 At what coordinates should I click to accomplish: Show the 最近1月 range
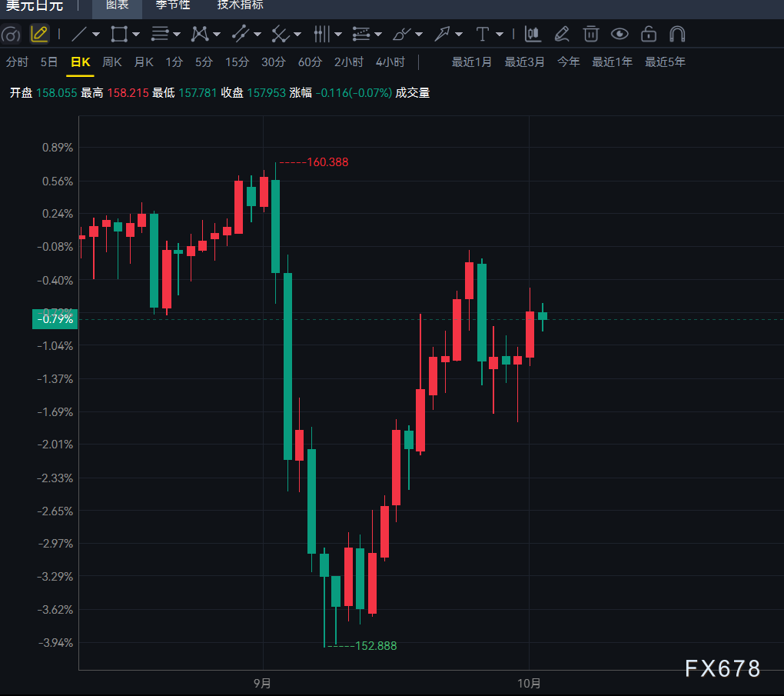(x=471, y=62)
